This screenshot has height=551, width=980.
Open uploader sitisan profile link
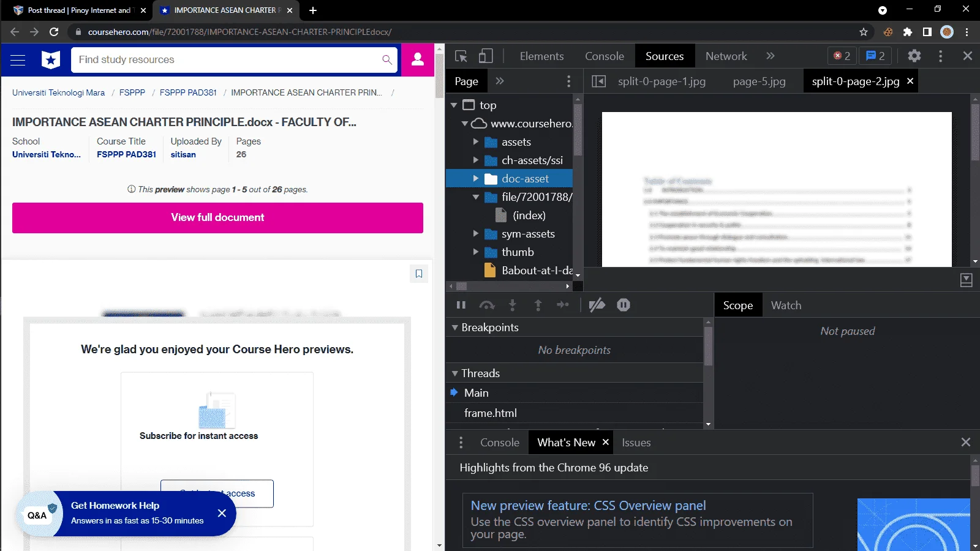click(183, 154)
